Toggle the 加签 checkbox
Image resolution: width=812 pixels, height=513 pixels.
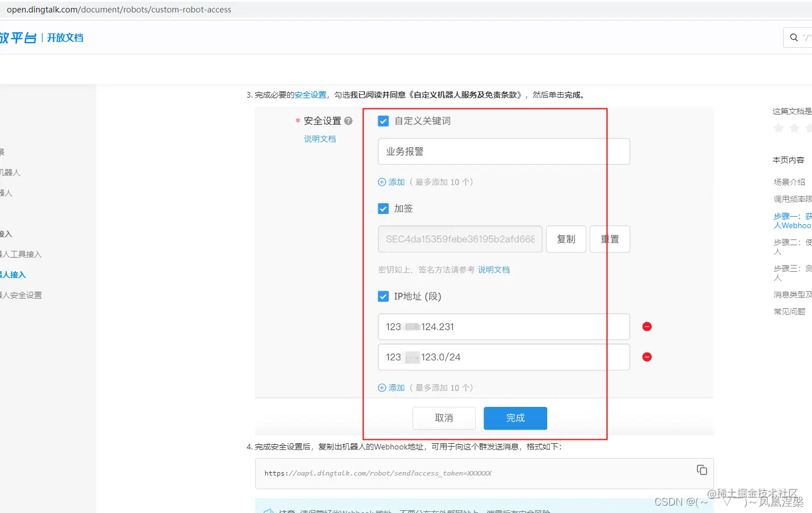coord(383,208)
